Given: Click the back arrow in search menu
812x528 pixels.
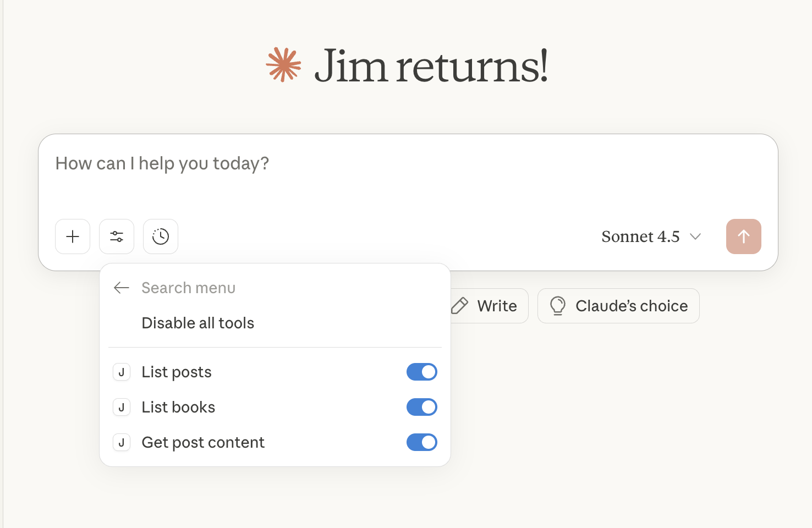Looking at the screenshot, I should point(121,288).
